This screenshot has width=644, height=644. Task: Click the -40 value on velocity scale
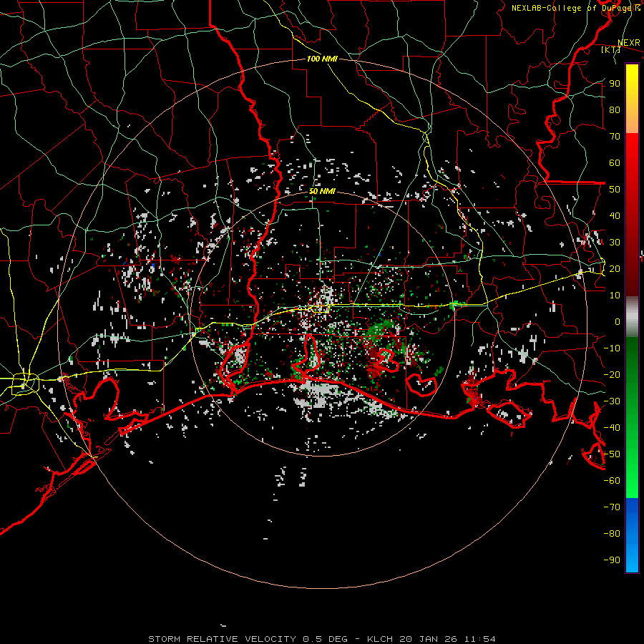pyautogui.click(x=612, y=428)
